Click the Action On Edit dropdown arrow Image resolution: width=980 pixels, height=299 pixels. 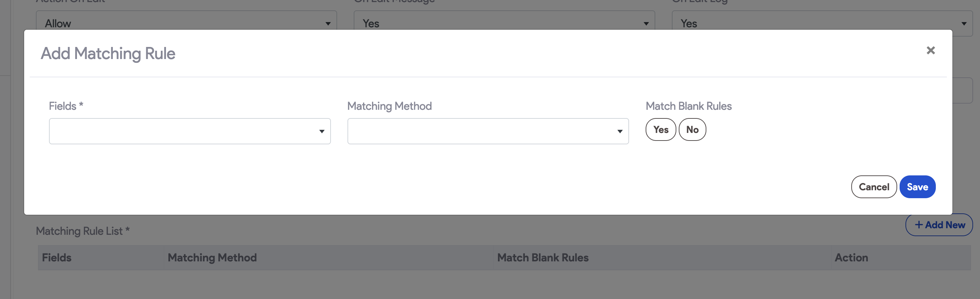pos(327,23)
